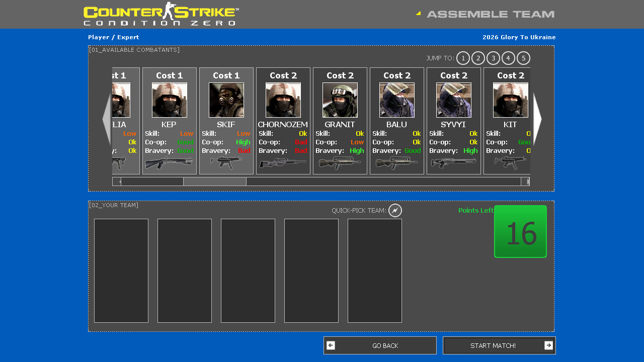Click the Player / Expert label
Viewport: 644px width, 362px height.
[114, 37]
